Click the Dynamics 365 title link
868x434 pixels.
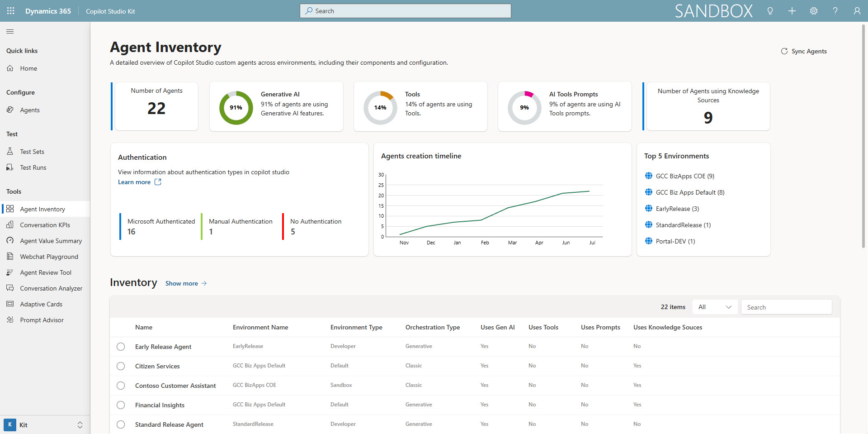[x=48, y=11]
